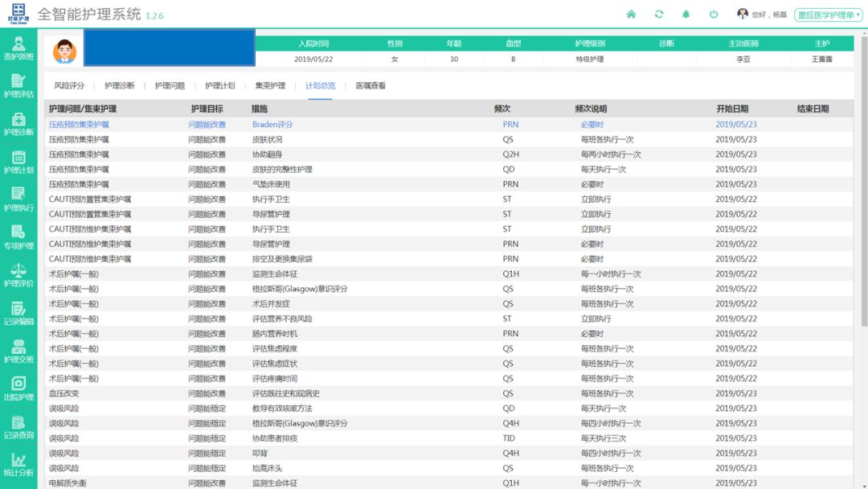
Task: Open the 集束护理 tab
Action: (x=270, y=85)
